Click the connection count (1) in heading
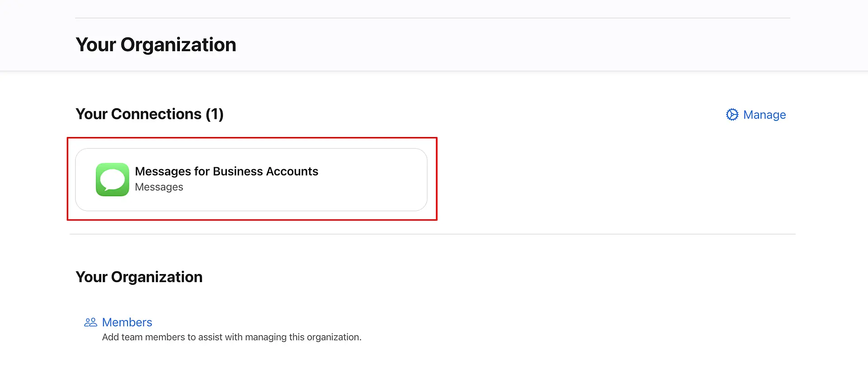This screenshot has height=388, width=868. pyautogui.click(x=215, y=114)
